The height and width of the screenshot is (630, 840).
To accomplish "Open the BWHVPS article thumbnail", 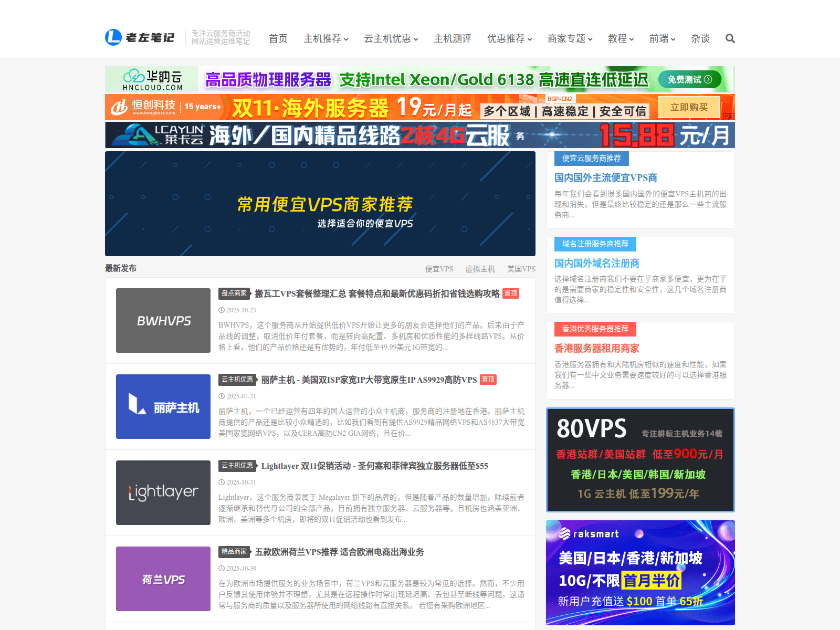I will pyautogui.click(x=163, y=320).
